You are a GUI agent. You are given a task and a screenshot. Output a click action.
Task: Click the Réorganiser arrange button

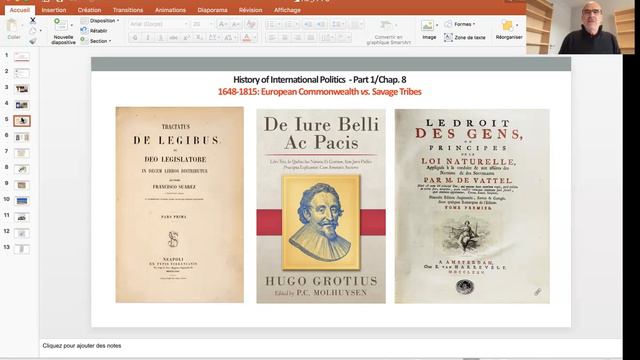coord(509,29)
